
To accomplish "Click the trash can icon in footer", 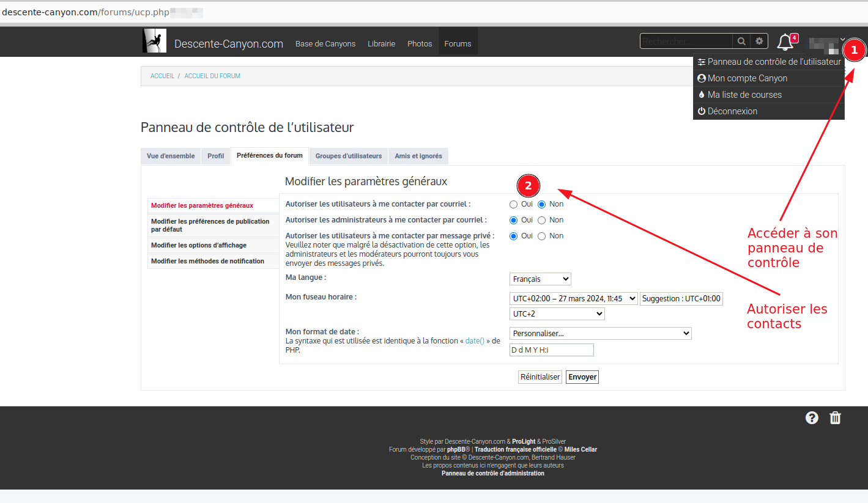I will (835, 418).
